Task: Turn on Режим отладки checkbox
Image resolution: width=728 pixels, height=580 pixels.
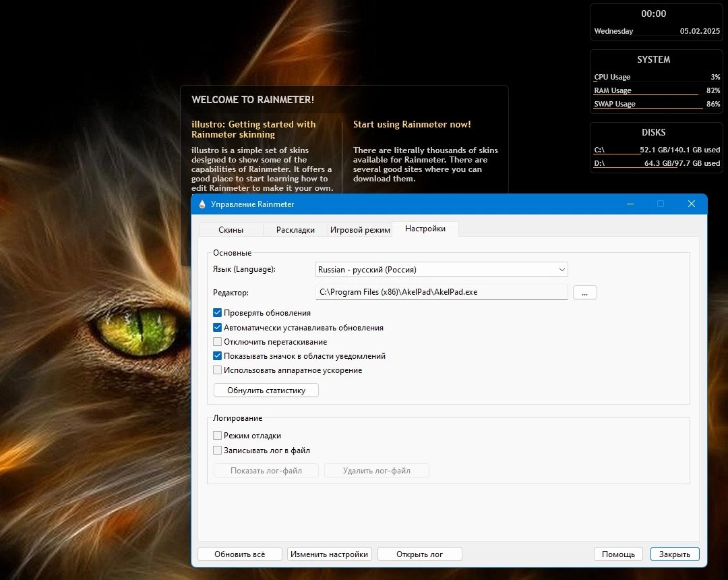Action: coord(217,436)
